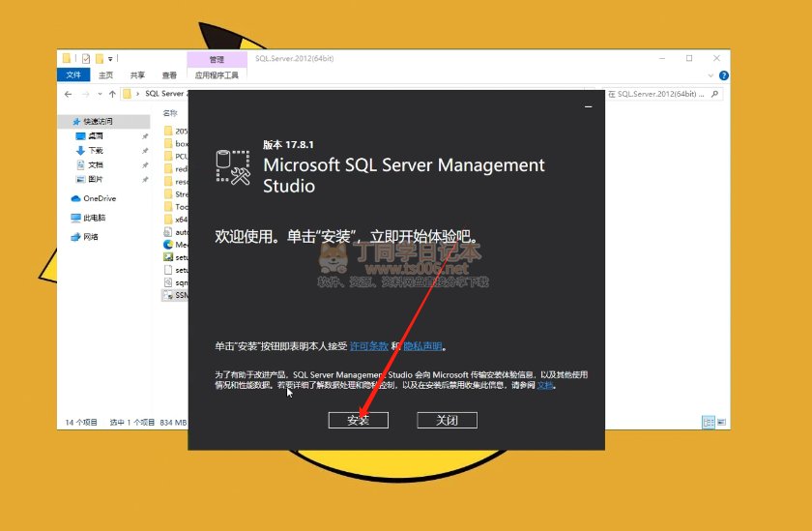812x531 pixels.
Task: Switch to large icons view button
Action: [x=723, y=423]
